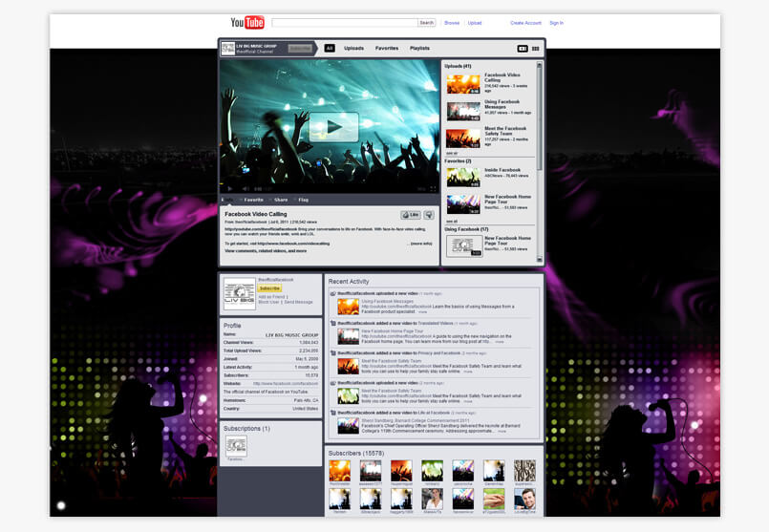Click the small play icon in player controls

[x=229, y=189]
